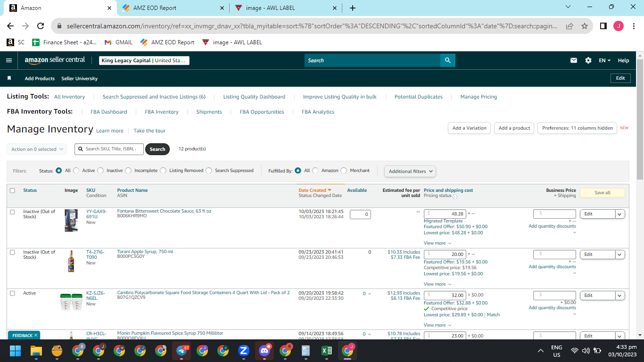Open Discord from the taskbar
This screenshot has height=362, width=644.
264,351
